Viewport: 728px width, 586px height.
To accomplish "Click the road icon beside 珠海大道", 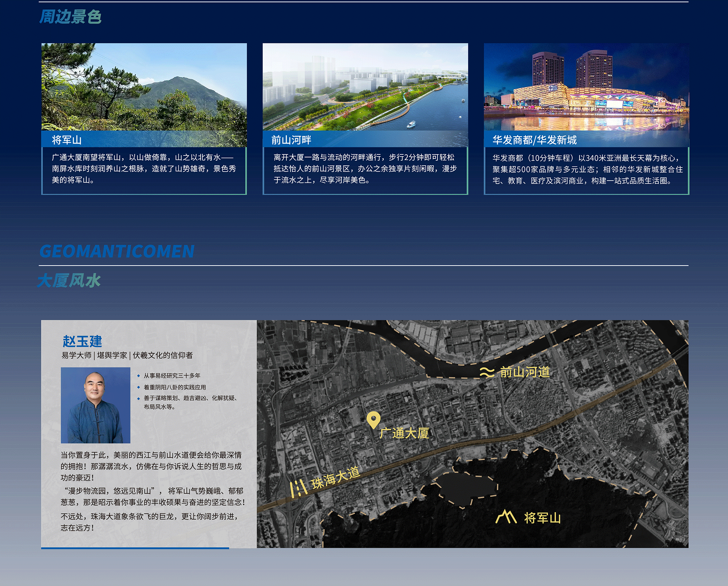I will click(298, 488).
